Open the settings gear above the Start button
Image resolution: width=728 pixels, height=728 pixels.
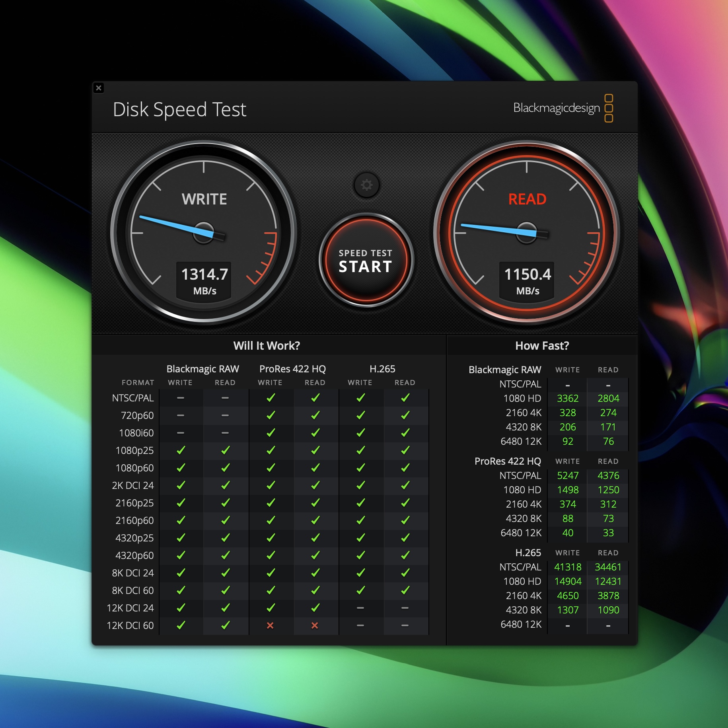coord(366,185)
